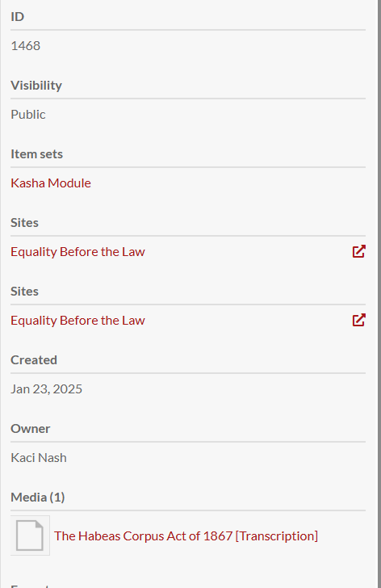Viewport: 381px width, 588px height.
Task: Click the lower Sites heading above Created
Action: [24, 291]
